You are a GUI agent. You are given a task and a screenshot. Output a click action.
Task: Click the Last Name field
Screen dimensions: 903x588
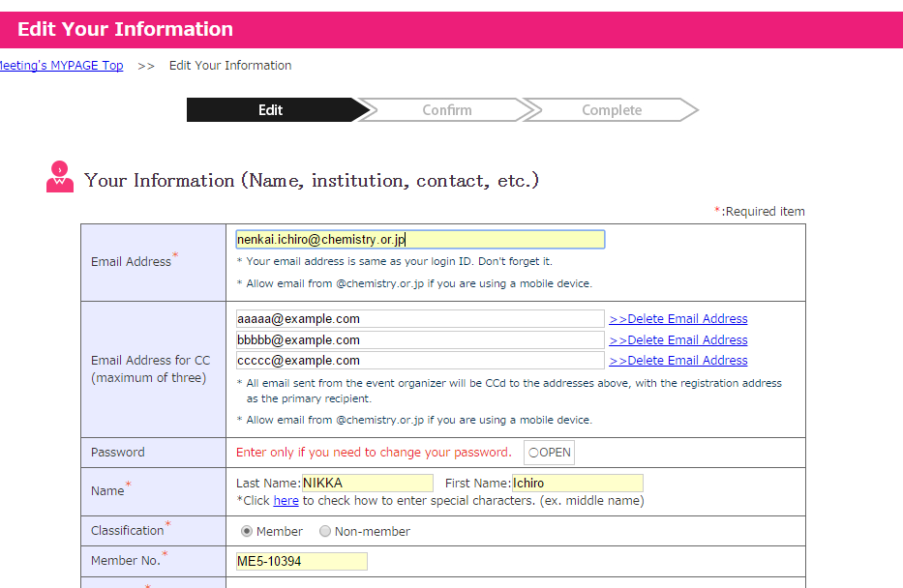point(368,483)
